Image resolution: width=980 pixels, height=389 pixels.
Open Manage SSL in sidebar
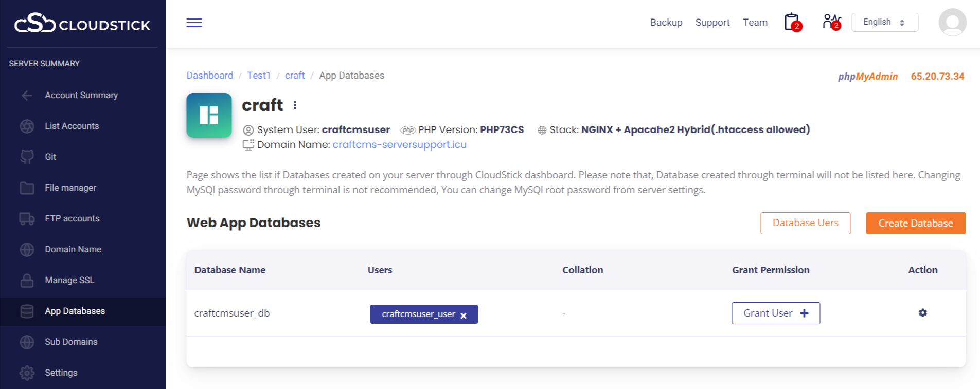pos(69,280)
